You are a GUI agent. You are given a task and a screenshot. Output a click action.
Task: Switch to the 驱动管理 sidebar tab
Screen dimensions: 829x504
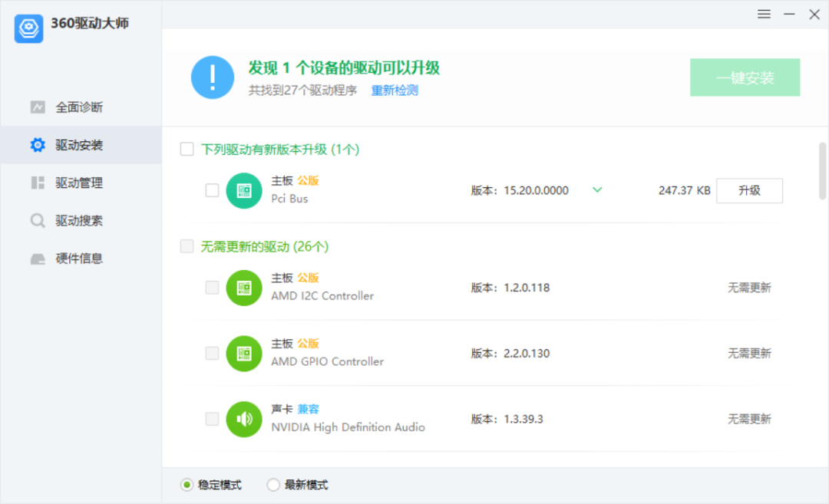point(81,183)
